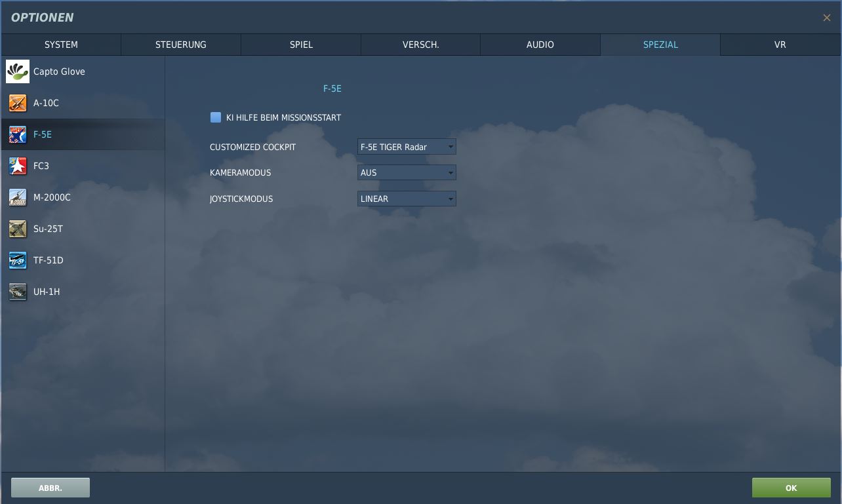Open the Joystickmodus dropdown
The width and height of the screenshot is (842, 504).
(x=407, y=199)
